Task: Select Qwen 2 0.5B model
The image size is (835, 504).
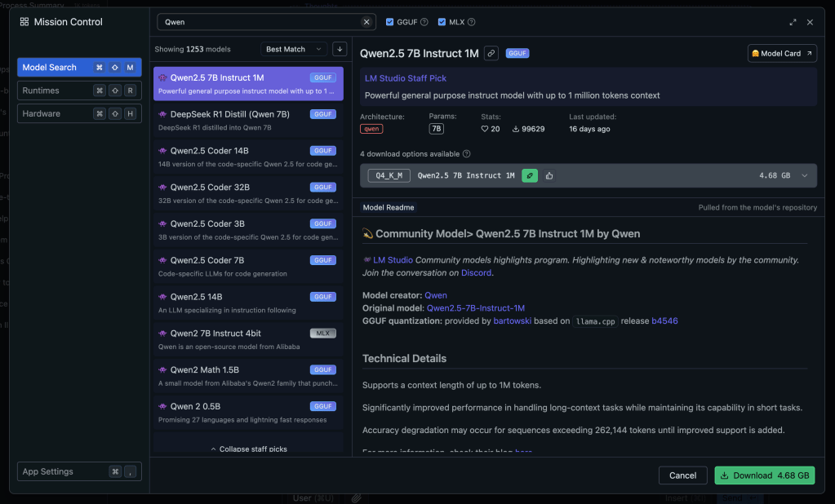Action: 248,413
